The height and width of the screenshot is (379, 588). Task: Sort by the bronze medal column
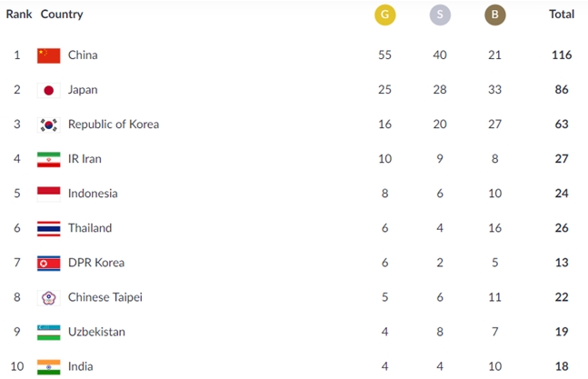click(x=494, y=15)
